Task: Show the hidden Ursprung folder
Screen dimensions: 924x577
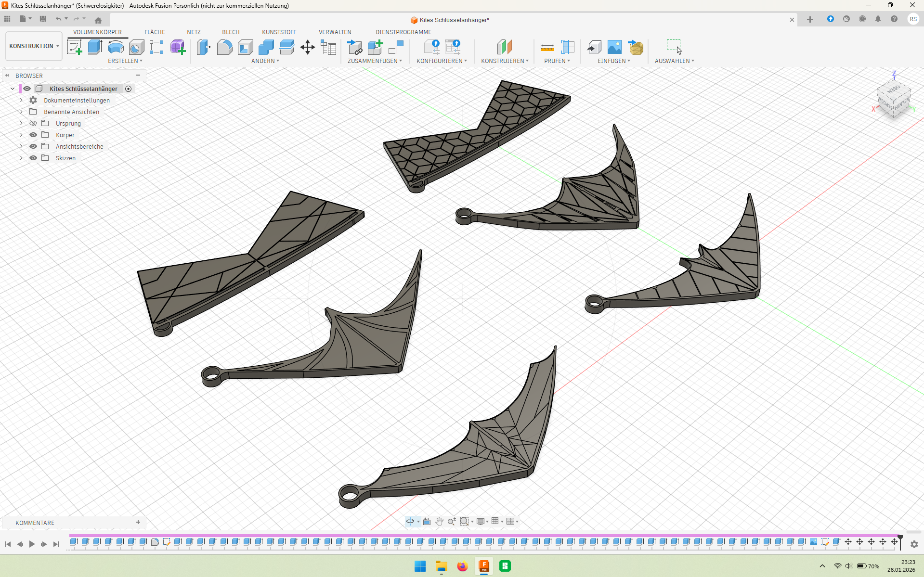Action: click(33, 124)
